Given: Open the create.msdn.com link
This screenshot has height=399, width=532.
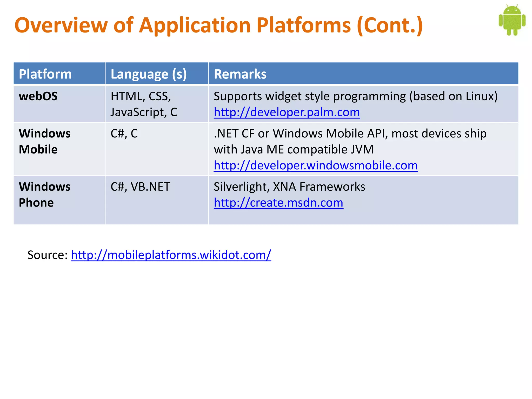Looking at the screenshot, I should point(278,203).
